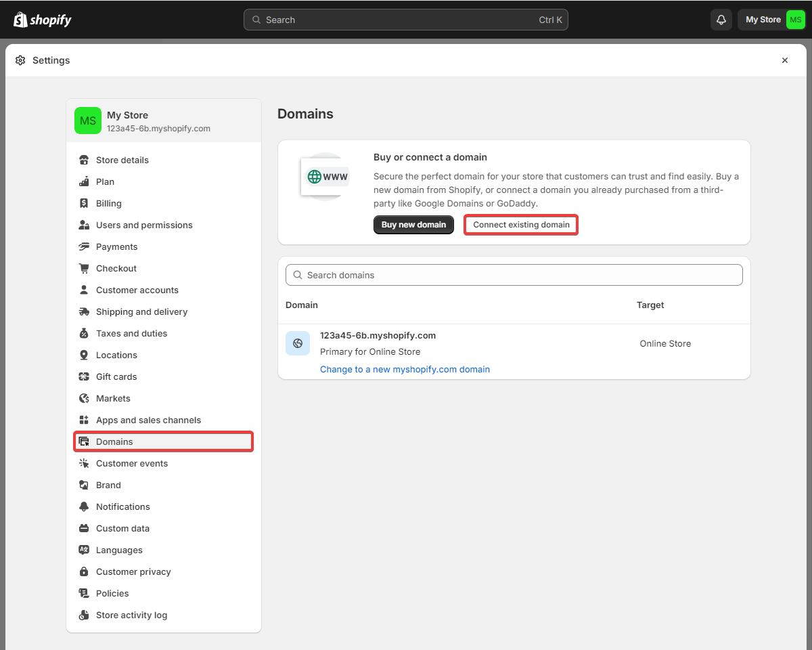The height and width of the screenshot is (650, 812).
Task: Click the notifications bell icon
Action: coord(721,20)
